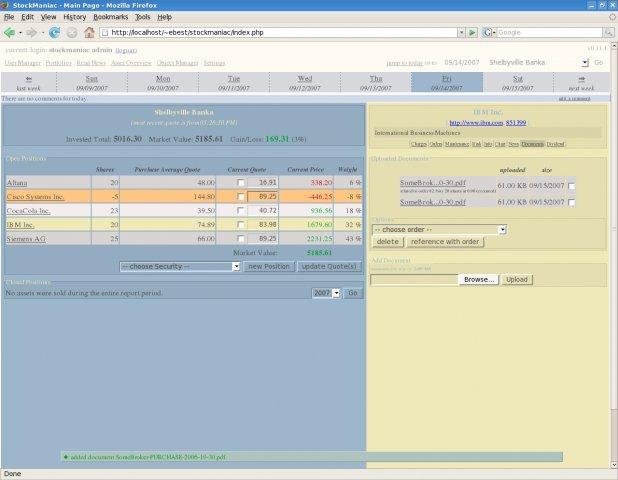Image resolution: width=618 pixels, height=480 pixels.
Task: Click the Upload button
Action: pyautogui.click(x=517, y=279)
